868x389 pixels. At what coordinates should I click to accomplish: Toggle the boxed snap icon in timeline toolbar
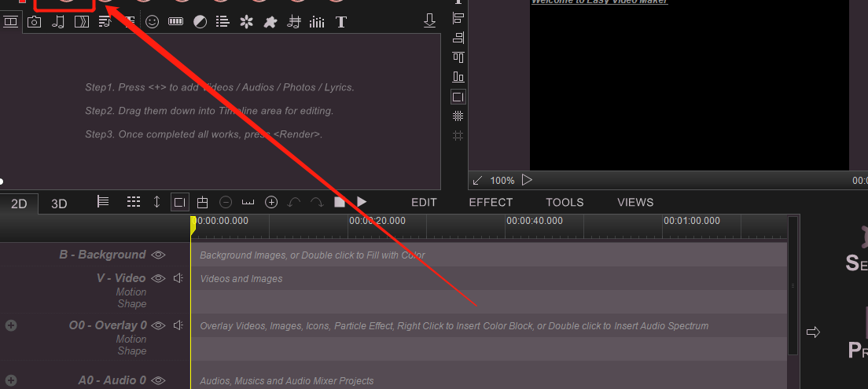[x=180, y=203]
